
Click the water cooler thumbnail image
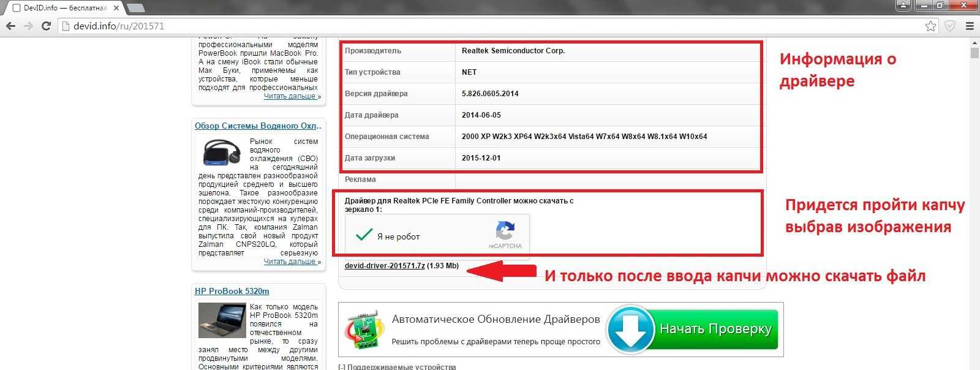click(222, 153)
